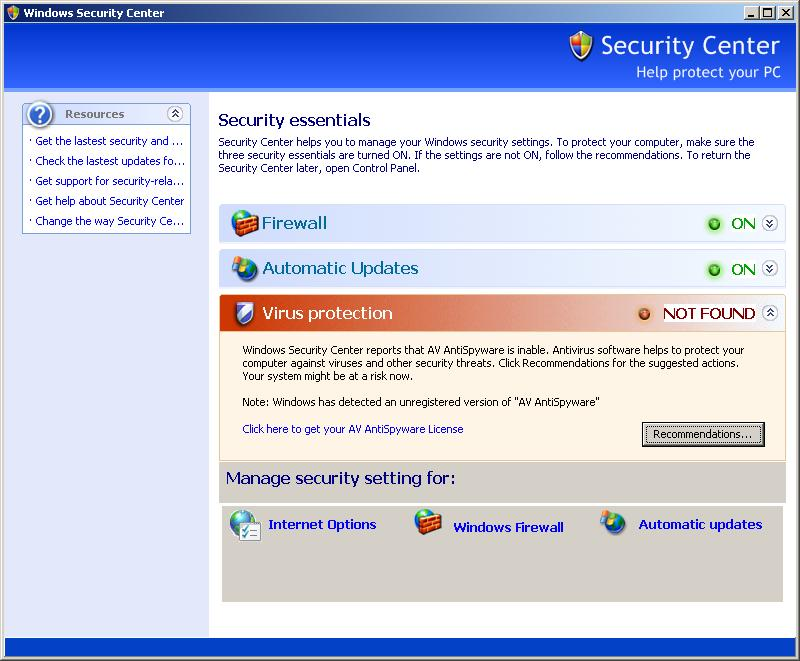This screenshot has width=800, height=661.
Task: Open Get the lastest security link
Action: (109, 141)
